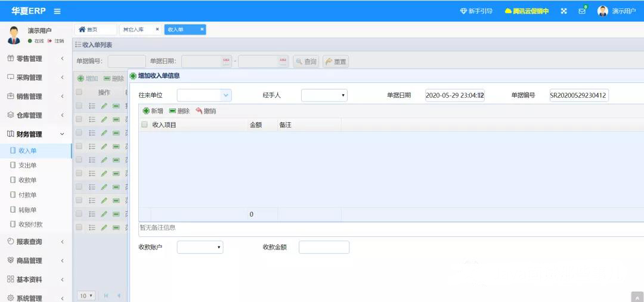Open 支出单 in the sidebar menu
Image resolution: width=644 pixels, height=302 pixels.
point(36,165)
